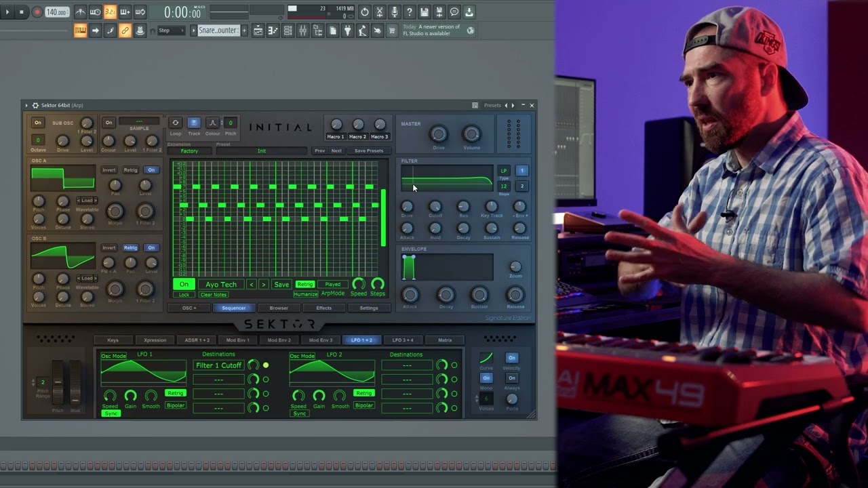Image resolution: width=868 pixels, height=488 pixels.
Task: Toggle the sequencer Humanize option
Action: [x=305, y=294]
